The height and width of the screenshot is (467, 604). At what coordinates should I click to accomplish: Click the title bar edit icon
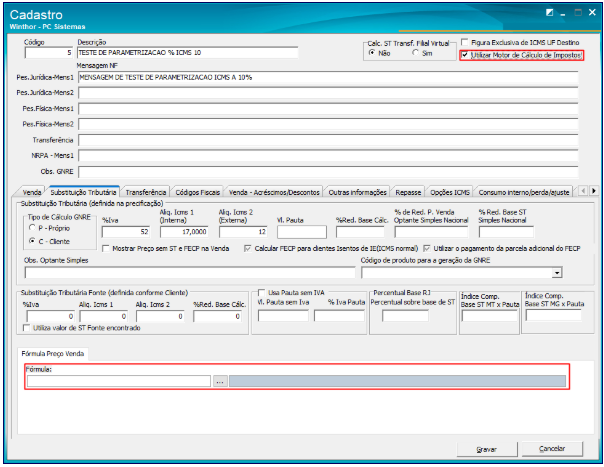pyautogui.click(x=550, y=13)
